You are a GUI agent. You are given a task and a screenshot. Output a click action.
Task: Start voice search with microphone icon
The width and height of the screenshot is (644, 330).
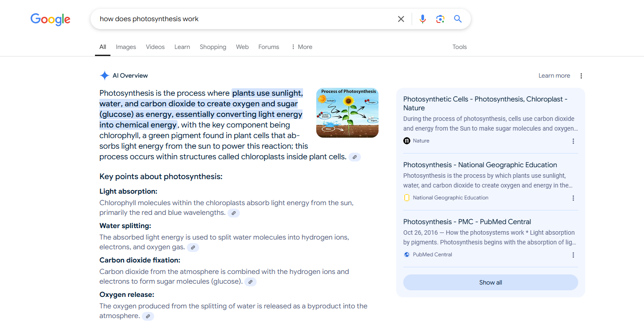[x=423, y=19]
